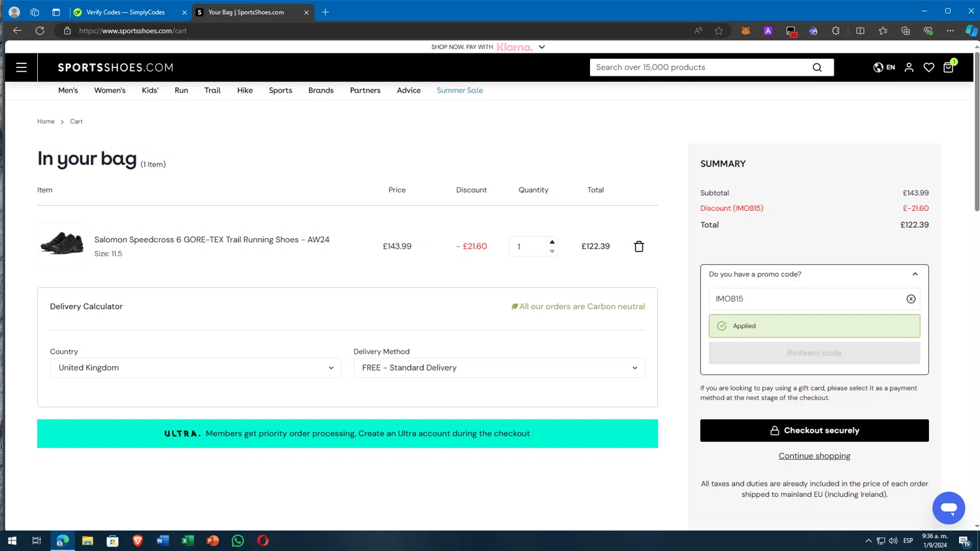Open the Men's menu
This screenshot has width=980, height=551.
pyautogui.click(x=68, y=90)
